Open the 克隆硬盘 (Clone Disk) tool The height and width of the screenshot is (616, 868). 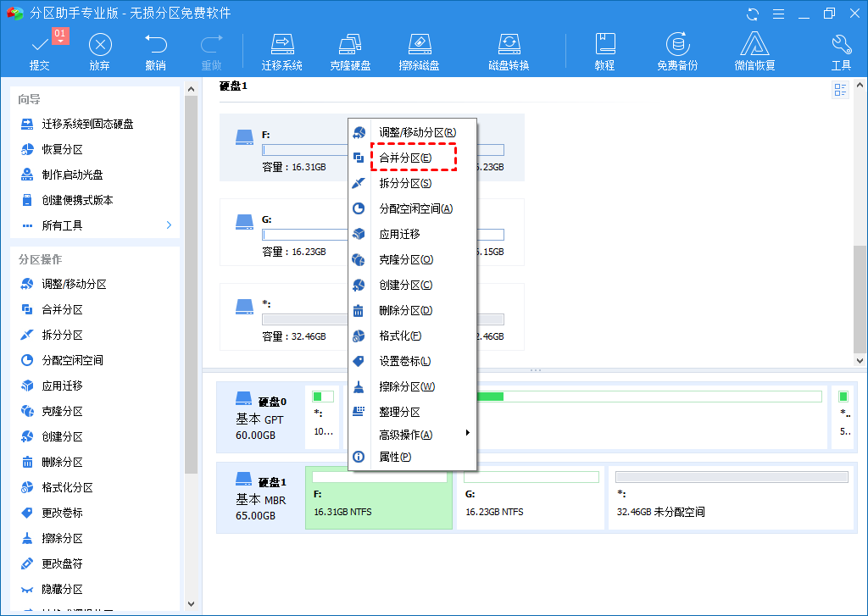click(350, 51)
